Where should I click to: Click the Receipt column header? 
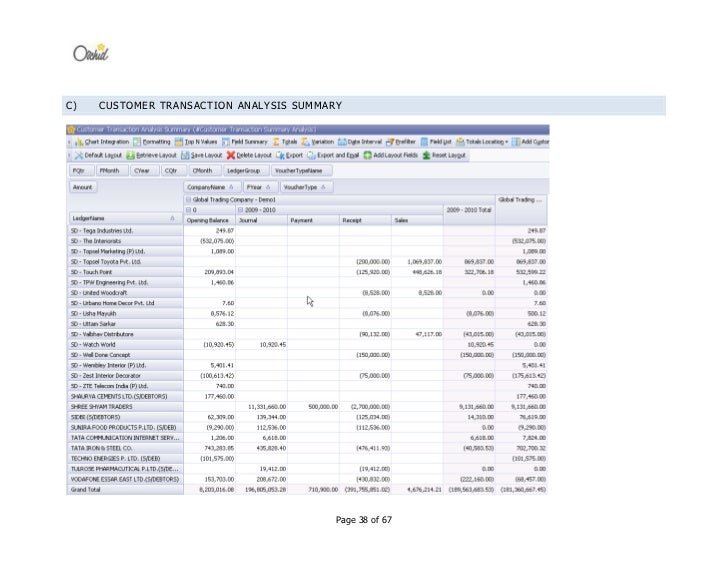[x=365, y=220]
